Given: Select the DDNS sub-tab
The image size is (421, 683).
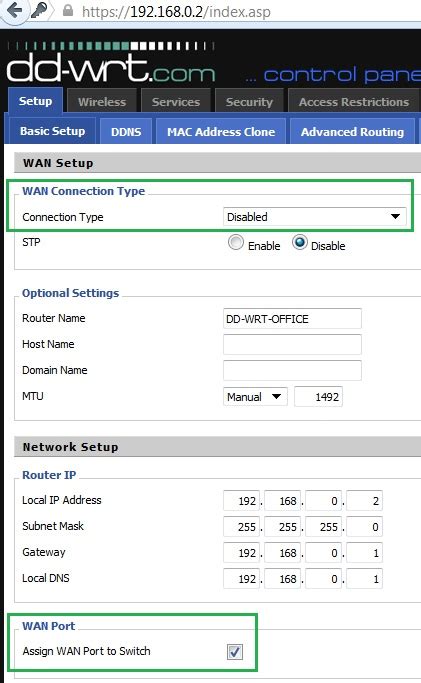Looking at the screenshot, I should coord(126,132).
